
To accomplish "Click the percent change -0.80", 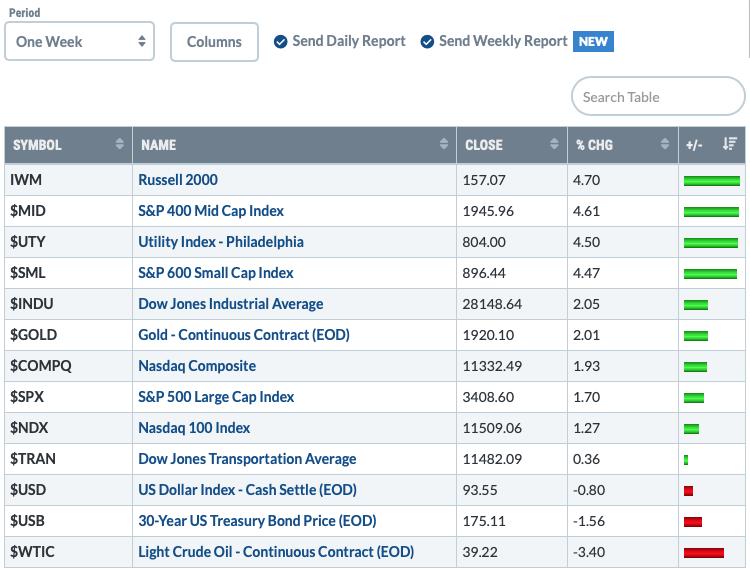I will pos(589,490).
